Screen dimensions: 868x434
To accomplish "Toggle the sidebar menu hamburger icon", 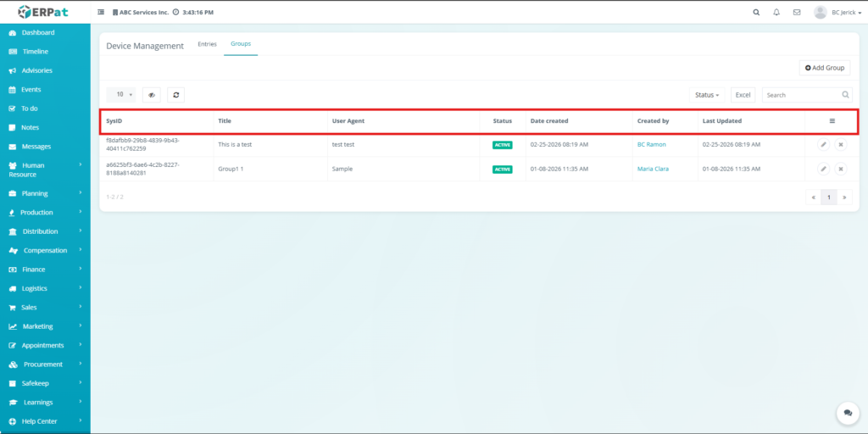I will click(102, 13).
